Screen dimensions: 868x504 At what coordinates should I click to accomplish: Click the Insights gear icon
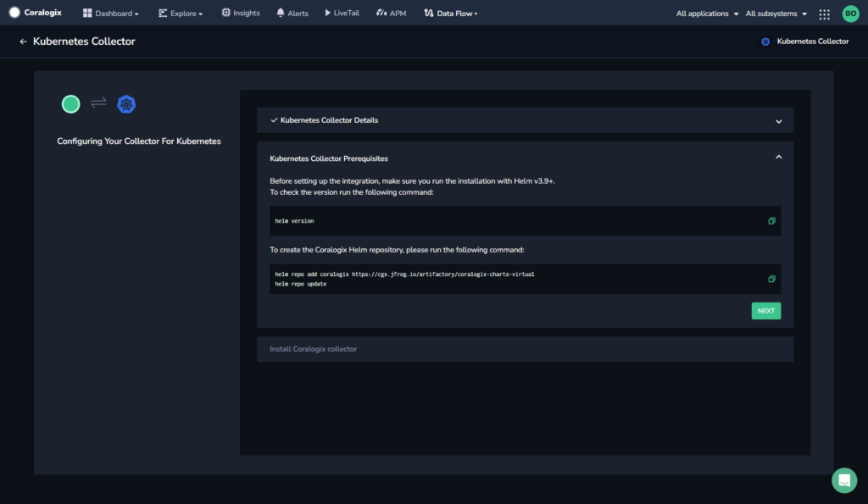pyautogui.click(x=225, y=12)
